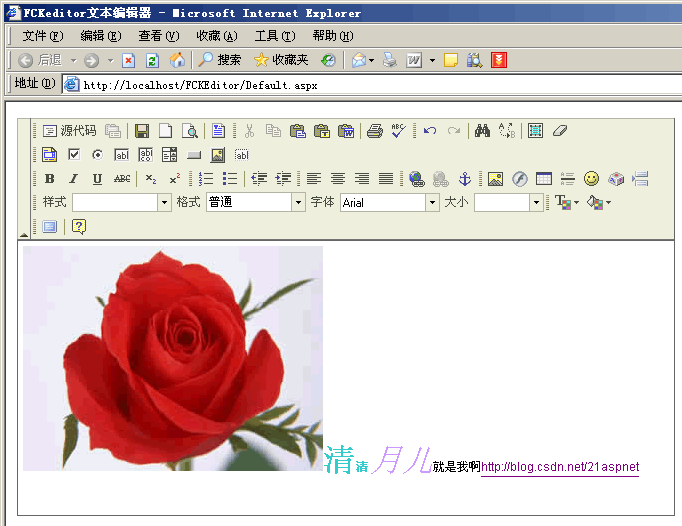Open the find binoculars tool

coord(482,131)
